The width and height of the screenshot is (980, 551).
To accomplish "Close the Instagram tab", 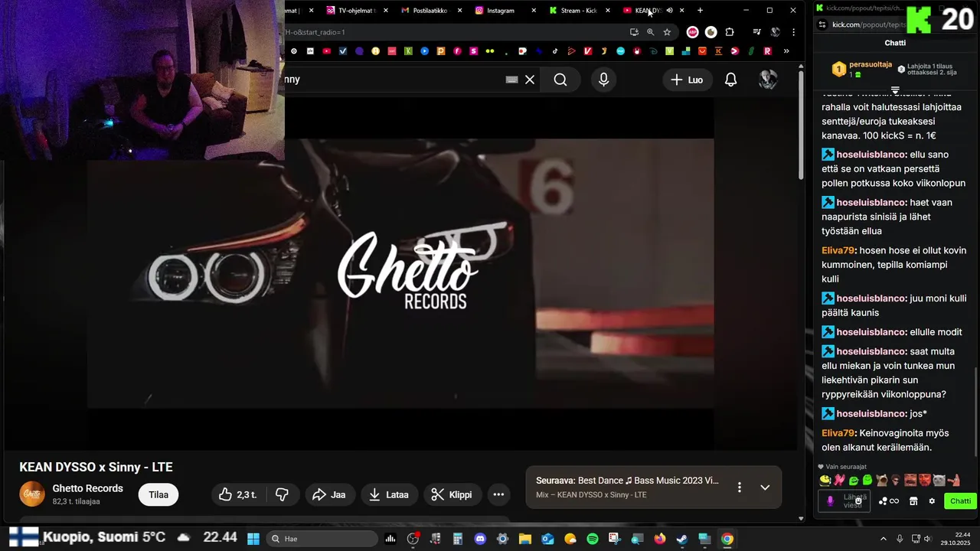I will (534, 11).
